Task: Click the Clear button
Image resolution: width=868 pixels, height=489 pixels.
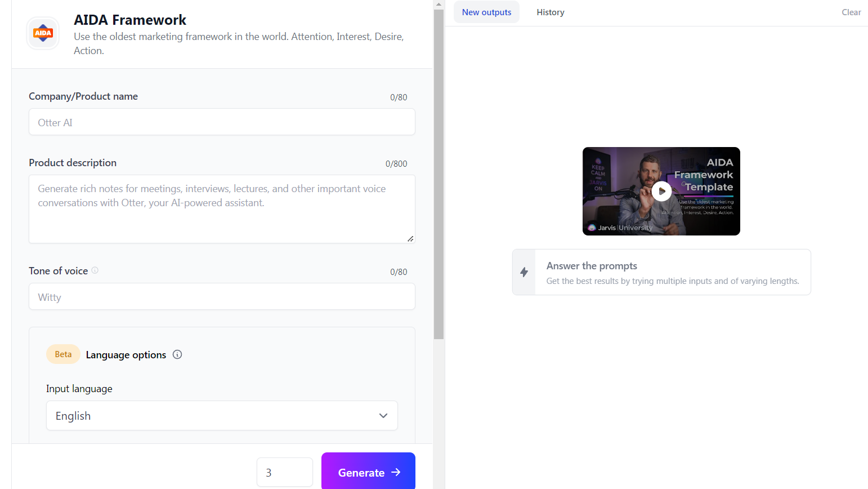Action: [851, 12]
